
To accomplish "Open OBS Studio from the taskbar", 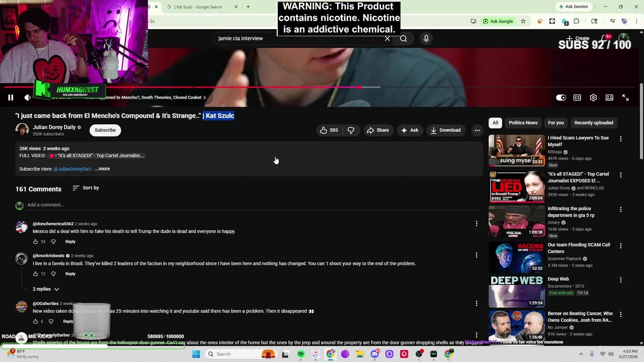I will [x=419, y=354].
